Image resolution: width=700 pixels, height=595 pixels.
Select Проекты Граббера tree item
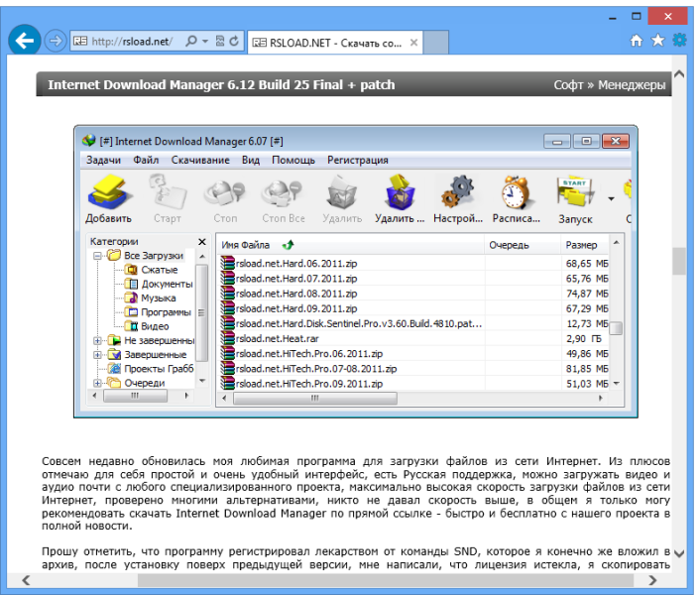point(152,369)
